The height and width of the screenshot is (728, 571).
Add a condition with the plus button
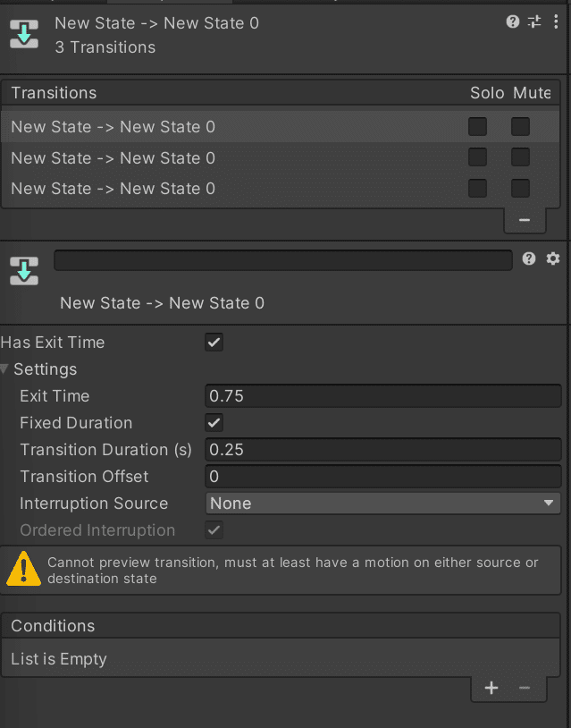coord(491,688)
